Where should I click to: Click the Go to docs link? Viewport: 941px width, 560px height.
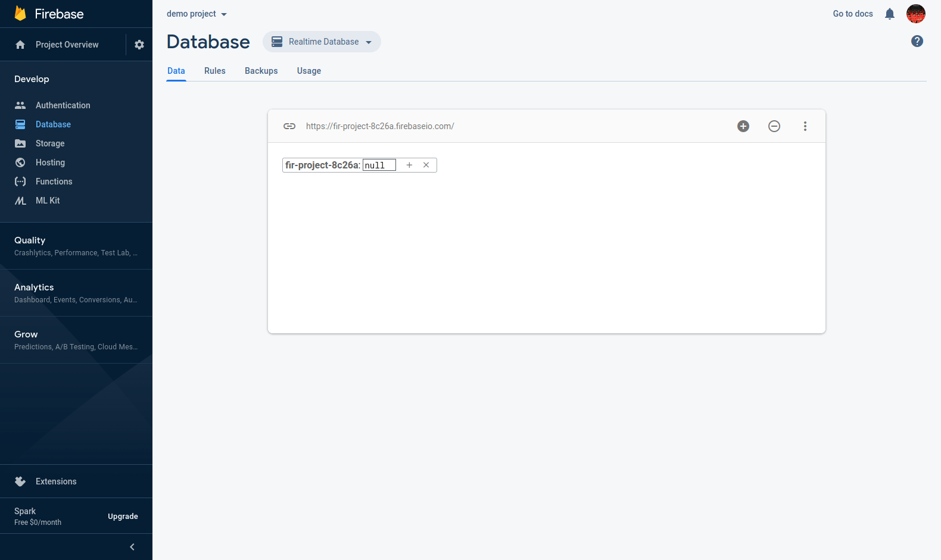(853, 14)
